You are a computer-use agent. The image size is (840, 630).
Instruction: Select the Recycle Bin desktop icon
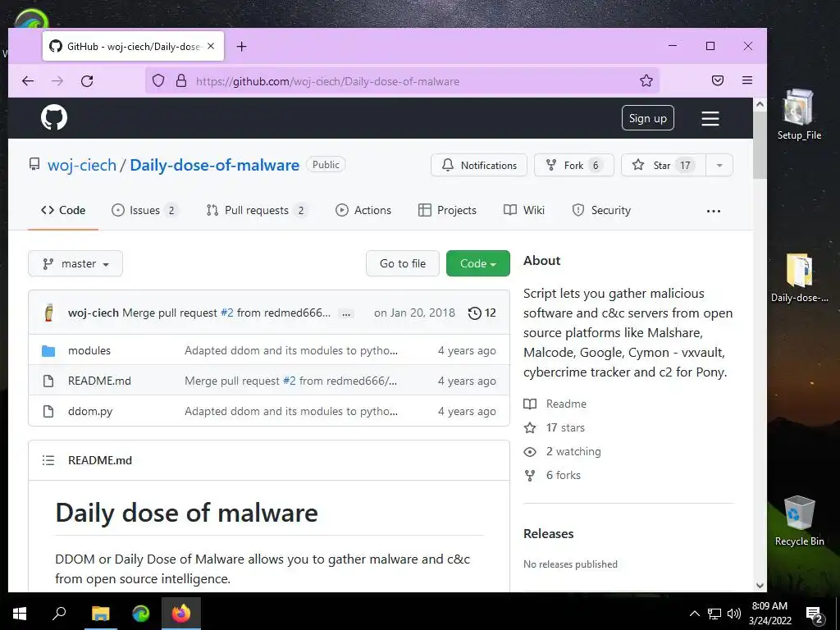[799, 520]
